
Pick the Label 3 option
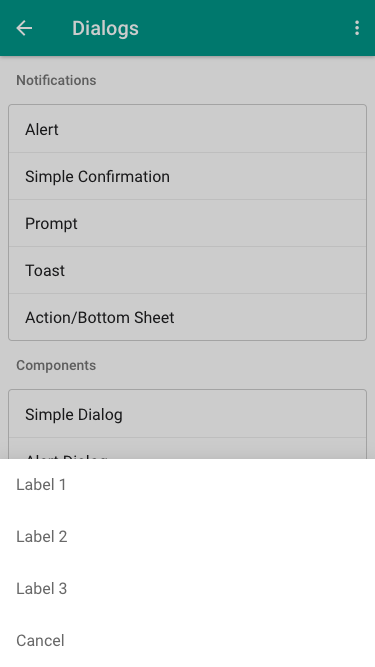188,588
